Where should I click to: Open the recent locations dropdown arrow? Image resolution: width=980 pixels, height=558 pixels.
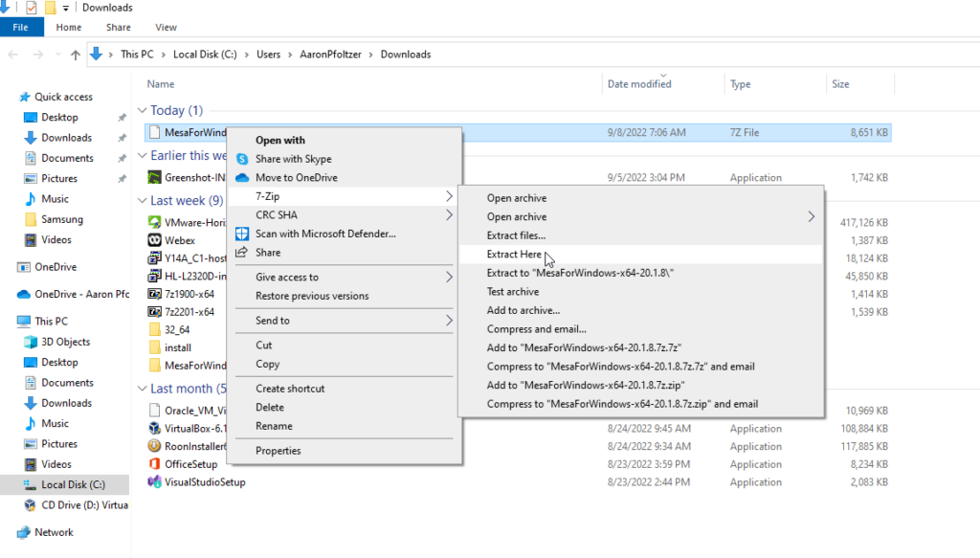click(57, 55)
